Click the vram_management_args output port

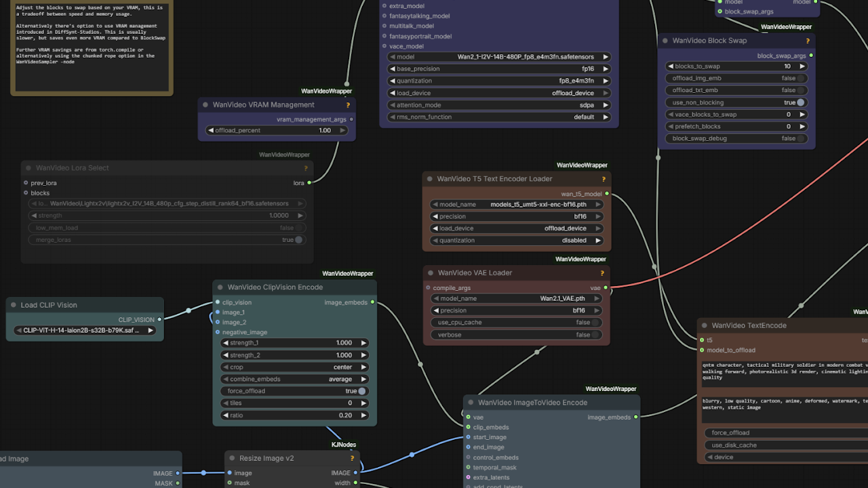351,119
